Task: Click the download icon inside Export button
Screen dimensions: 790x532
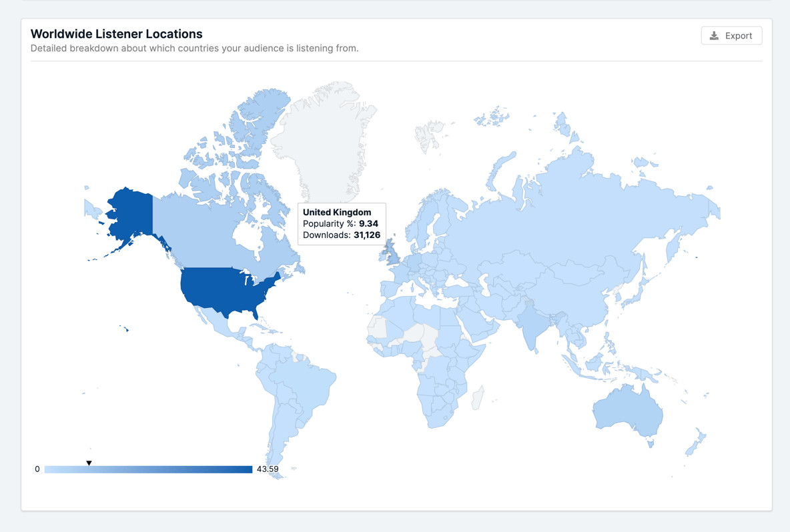Action: [x=714, y=35]
